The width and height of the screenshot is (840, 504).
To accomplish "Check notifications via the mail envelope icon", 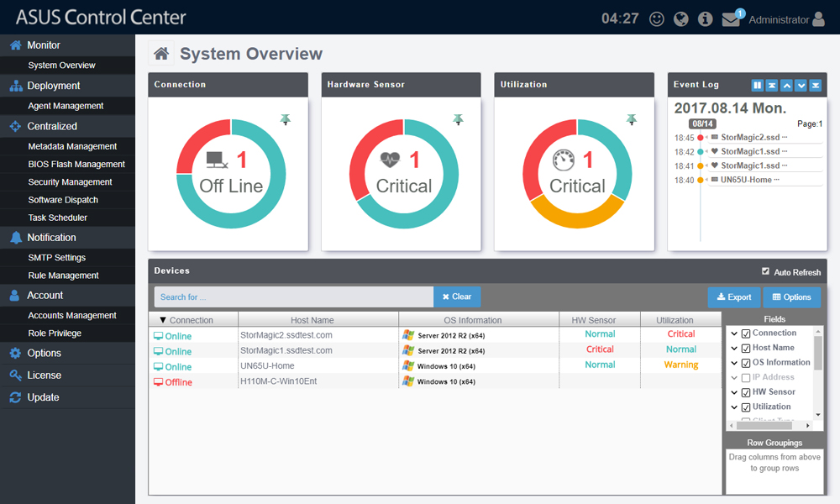I will [730, 18].
